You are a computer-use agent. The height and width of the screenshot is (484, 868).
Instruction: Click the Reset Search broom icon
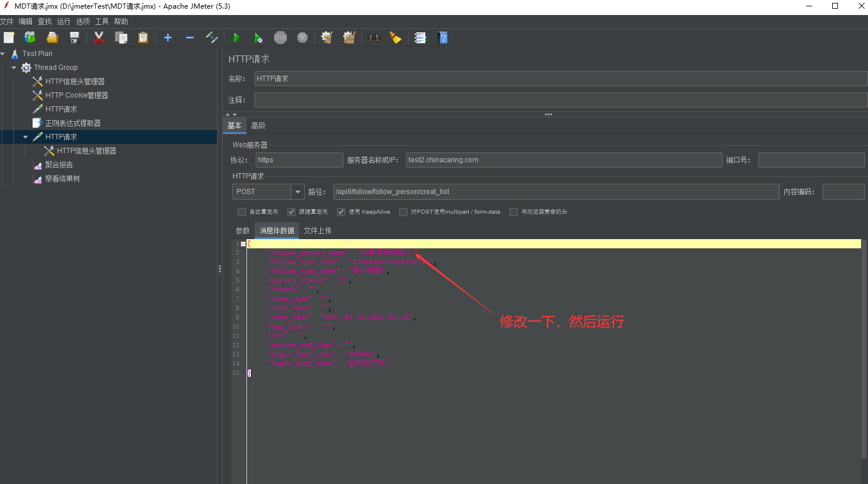[x=395, y=38]
